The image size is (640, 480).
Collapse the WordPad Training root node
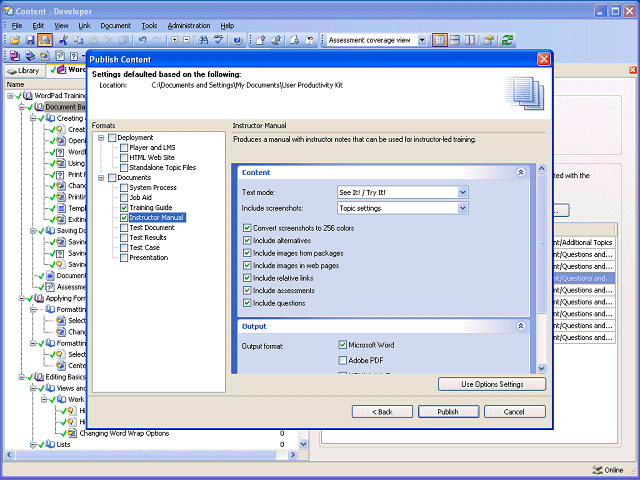(x=10, y=96)
